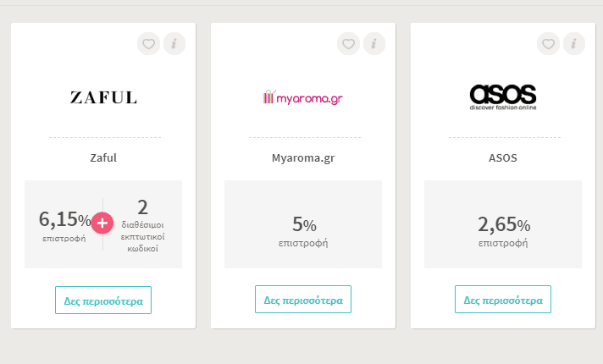View the 2 διαθέσιμοι εκπτωτικοί κωδικοί
The width and height of the screenshot is (603, 364).
[x=142, y=226]
